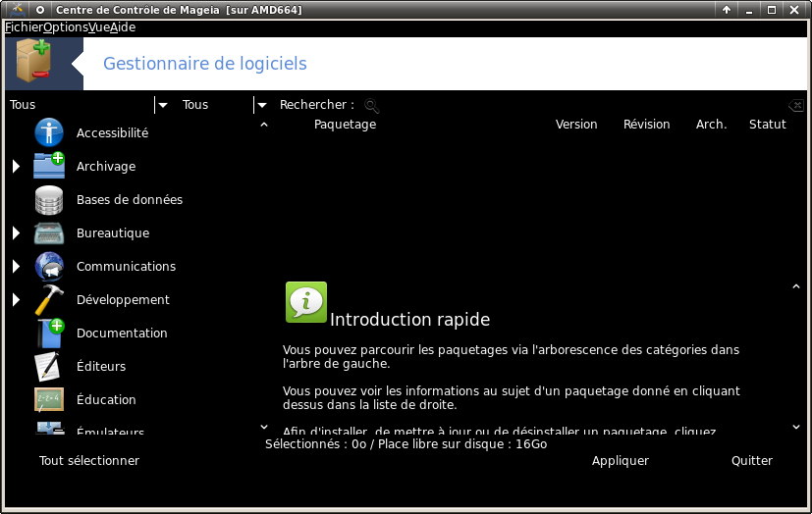The width and height of the screenshot is (812, 514).
Task: Click the sort arrow in the package list header
Action: pyautogui.click(x=264, y=125)
